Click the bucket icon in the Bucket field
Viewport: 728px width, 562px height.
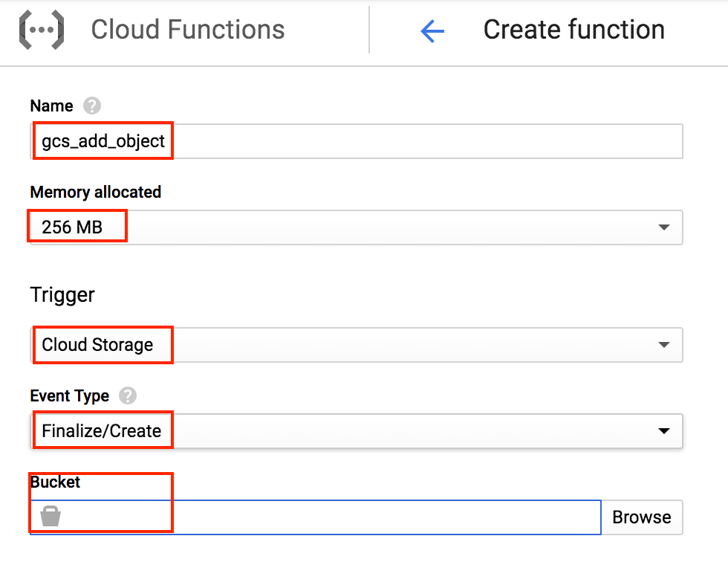pyautogui.click(x=51, y=515)
